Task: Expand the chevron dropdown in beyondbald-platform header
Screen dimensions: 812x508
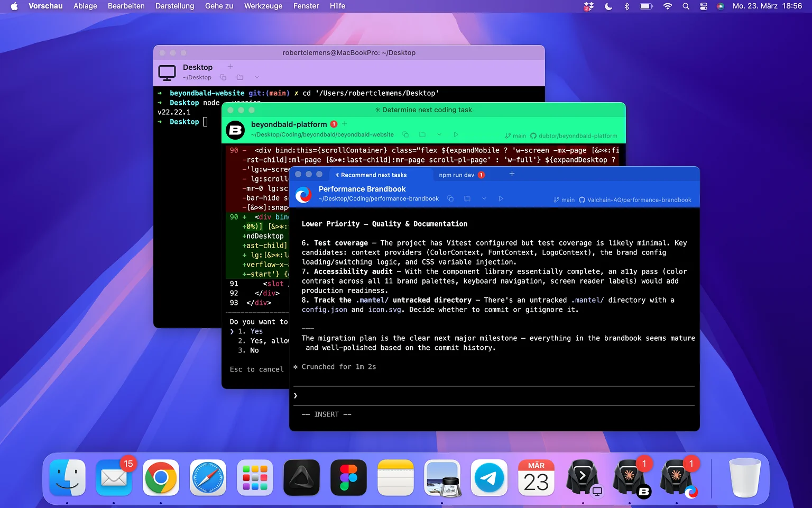Action: (x=439, y=134)
